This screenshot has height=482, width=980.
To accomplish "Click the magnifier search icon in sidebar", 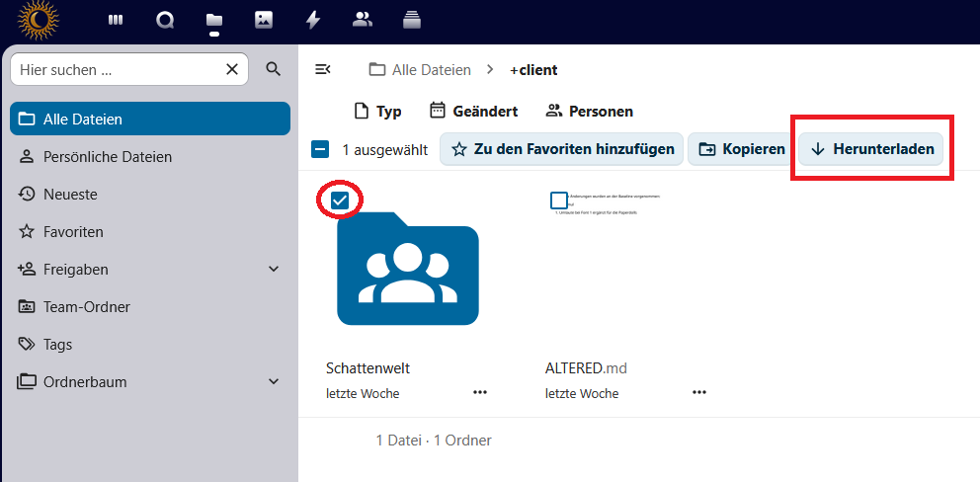I will pyautogui.click(x=274, y=69).
